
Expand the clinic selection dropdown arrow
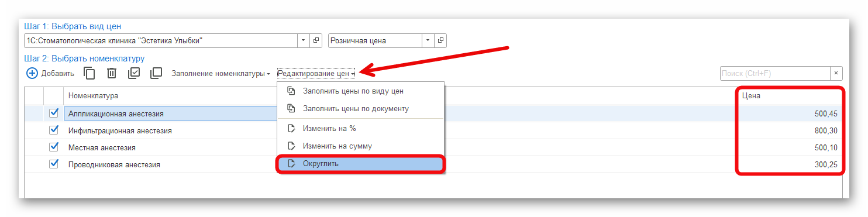[x=304, y=41]
